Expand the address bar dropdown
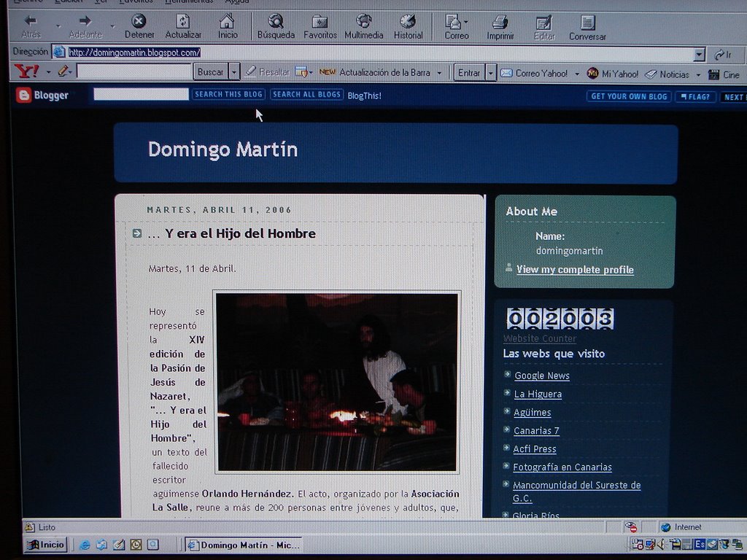This screenshot has width=747, height=560. tap(699, 55)
